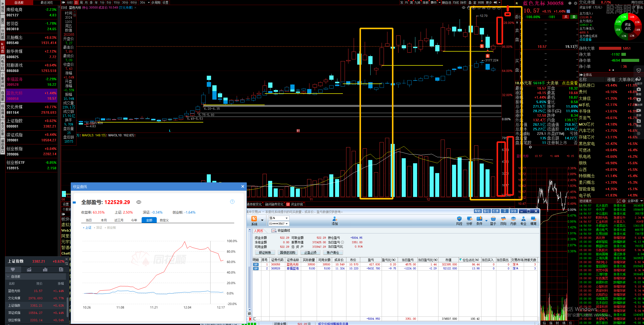This screenshot has width=644, height=325.
Task: Select the bar-chart icon in mini panel
Action: click(45, 269)
